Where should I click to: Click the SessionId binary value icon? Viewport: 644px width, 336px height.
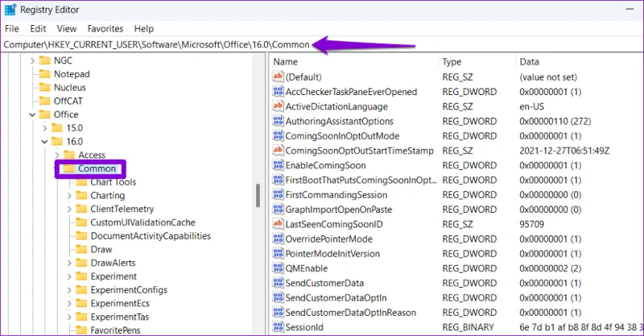click(278, 327)
